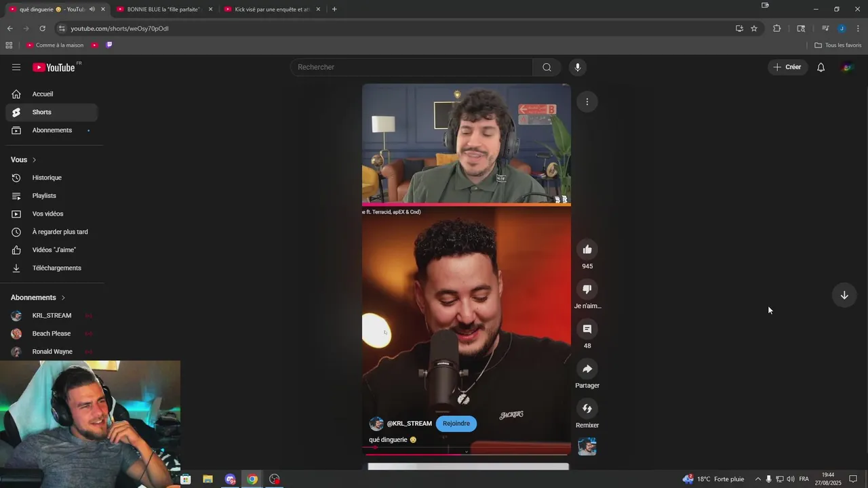The width and height of the screenshot is (868, 488).
Task: Open the weather widget 18°C Forte pluie
Action: (713, 479)
